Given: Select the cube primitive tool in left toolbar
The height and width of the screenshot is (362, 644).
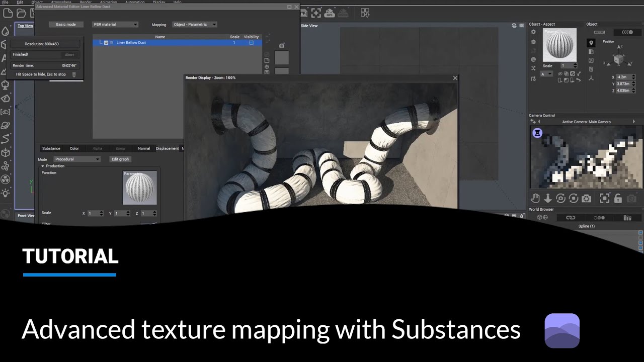Looking at the screenshot, I should (6, 152).
